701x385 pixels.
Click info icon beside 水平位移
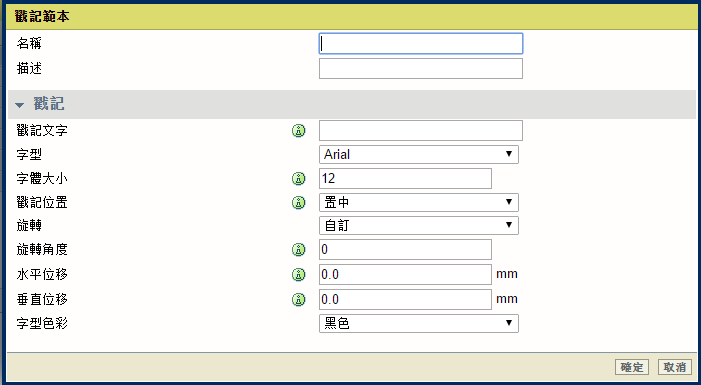(x=299, y=275)
